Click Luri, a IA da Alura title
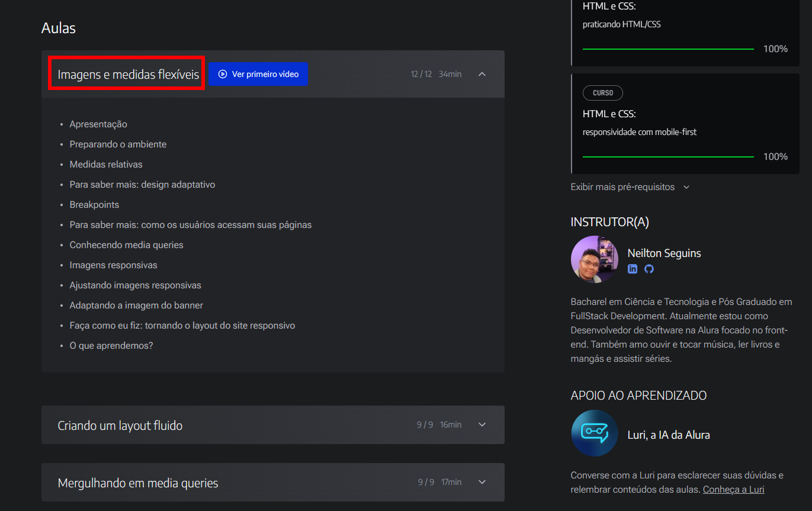 (x=669, y=435)
